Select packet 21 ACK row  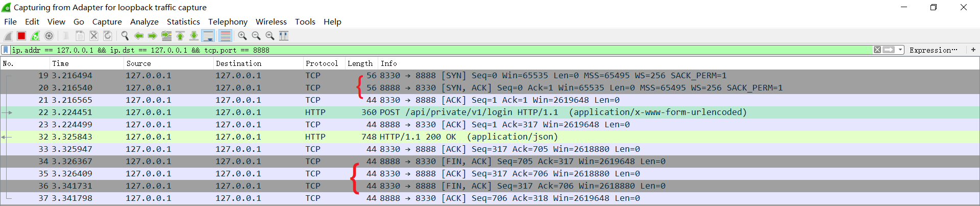pos(490,100)
